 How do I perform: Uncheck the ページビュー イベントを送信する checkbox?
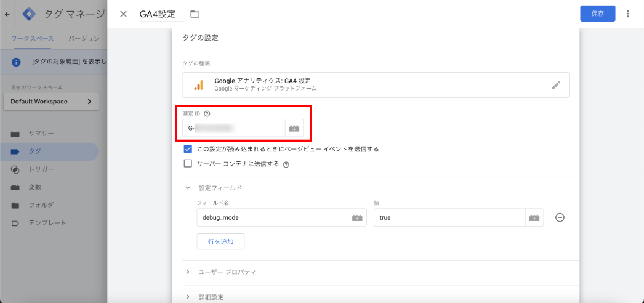(x=188, y=148)
